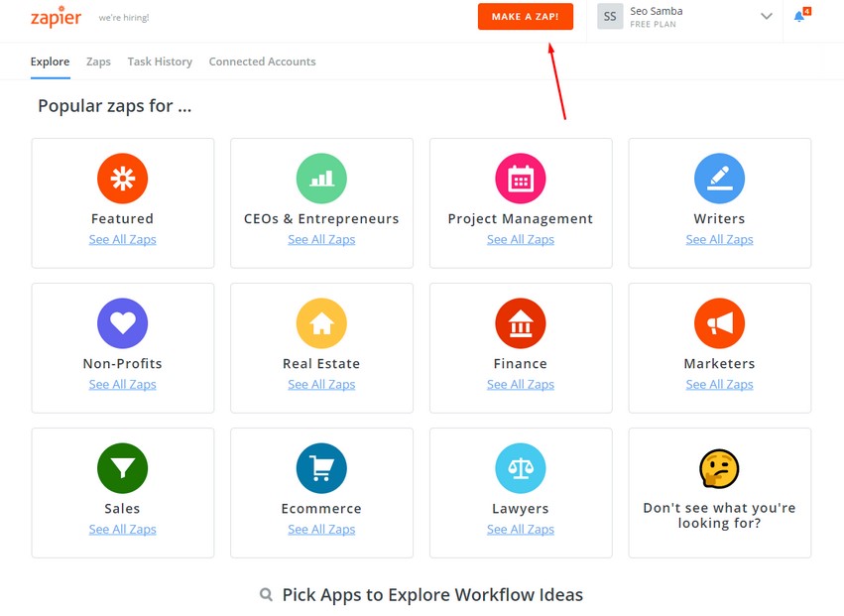Select the Marketers megaphone icon
This screenshot has width=844, height=616.
click(720, 323)
